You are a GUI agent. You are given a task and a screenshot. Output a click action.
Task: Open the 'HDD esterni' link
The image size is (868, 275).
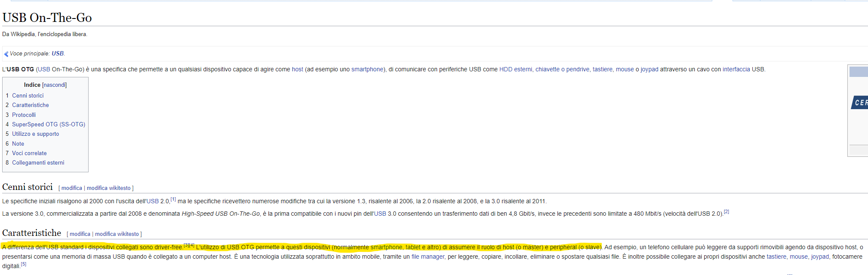click(x=516, y=69)
